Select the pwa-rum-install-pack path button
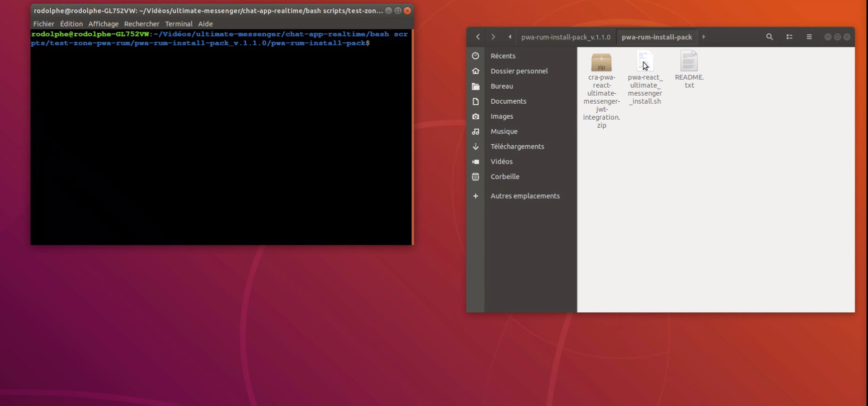The height and width of the screenshot is (406, 868). 657,37
